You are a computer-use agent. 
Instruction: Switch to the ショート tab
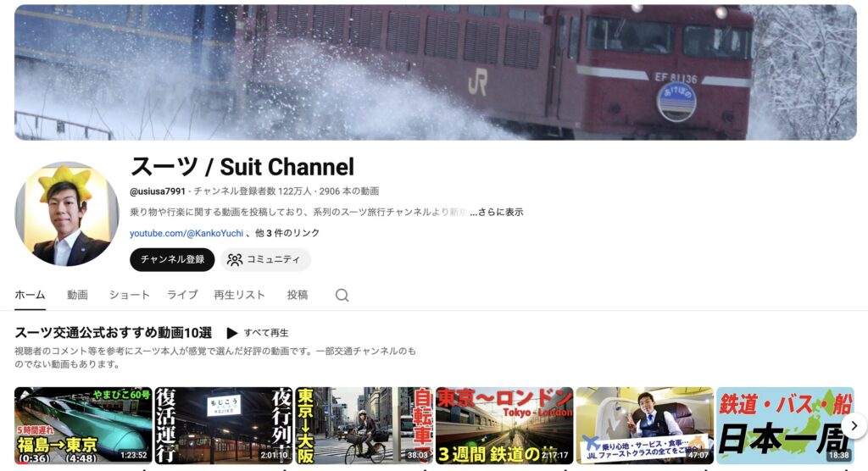pos(129,295)
